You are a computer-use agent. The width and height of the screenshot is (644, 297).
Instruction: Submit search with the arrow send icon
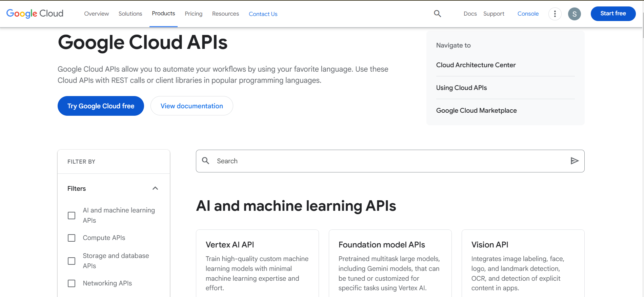pyautogui.click(x=575, y=161)
